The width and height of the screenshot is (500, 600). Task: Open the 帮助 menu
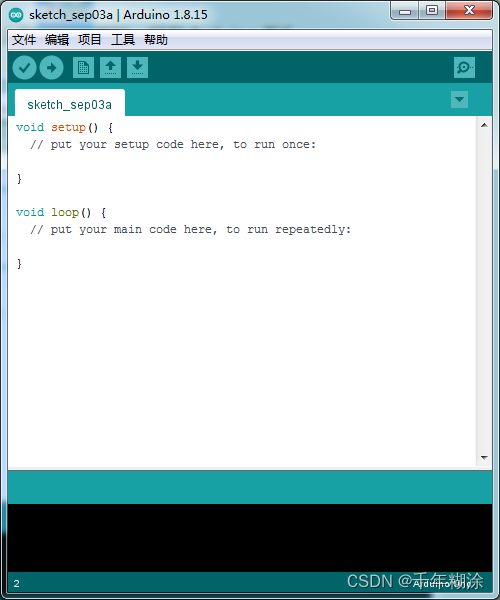[x=156, y=39]
